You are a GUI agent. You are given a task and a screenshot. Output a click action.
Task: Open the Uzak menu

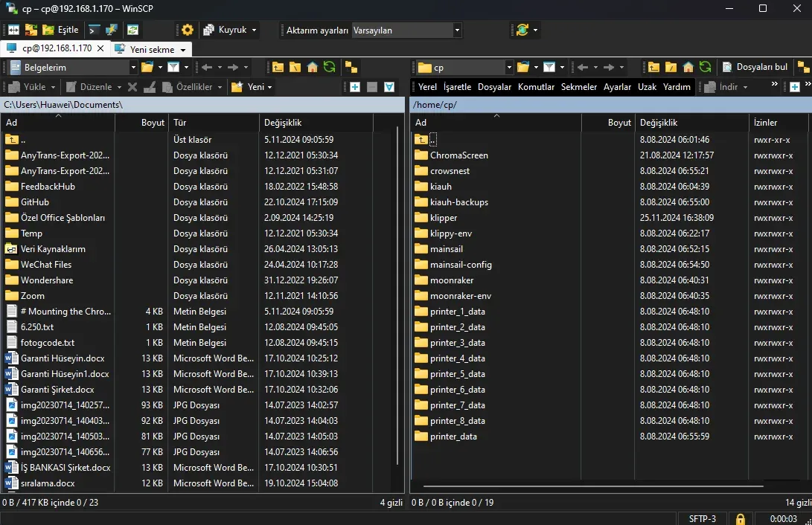[x=647, y=87]
